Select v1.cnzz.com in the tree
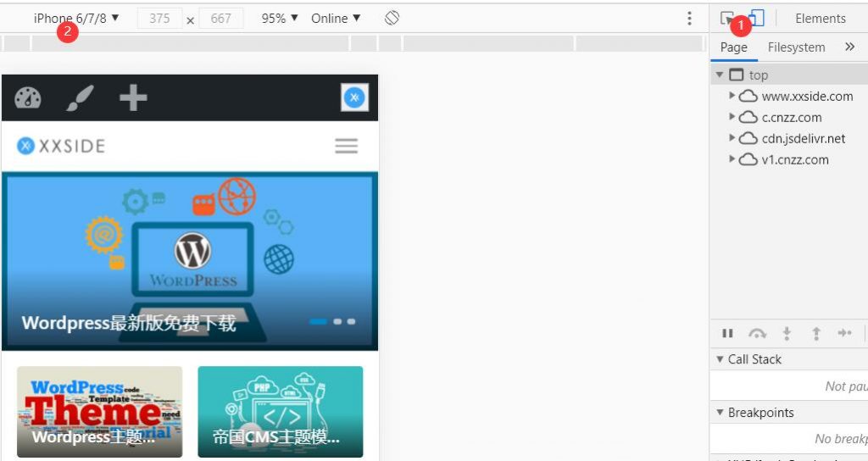Screen dimensions: 868x461 (795, 160)
